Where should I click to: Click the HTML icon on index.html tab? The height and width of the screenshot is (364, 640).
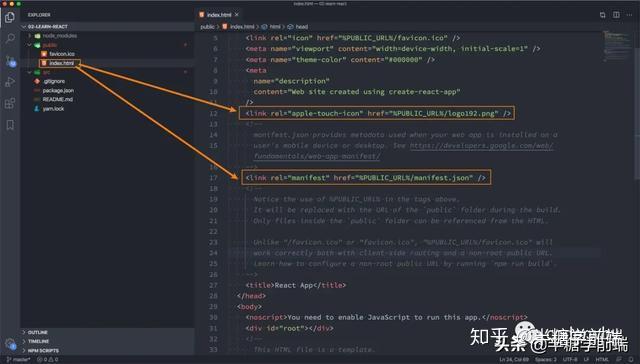pos(202,15)
